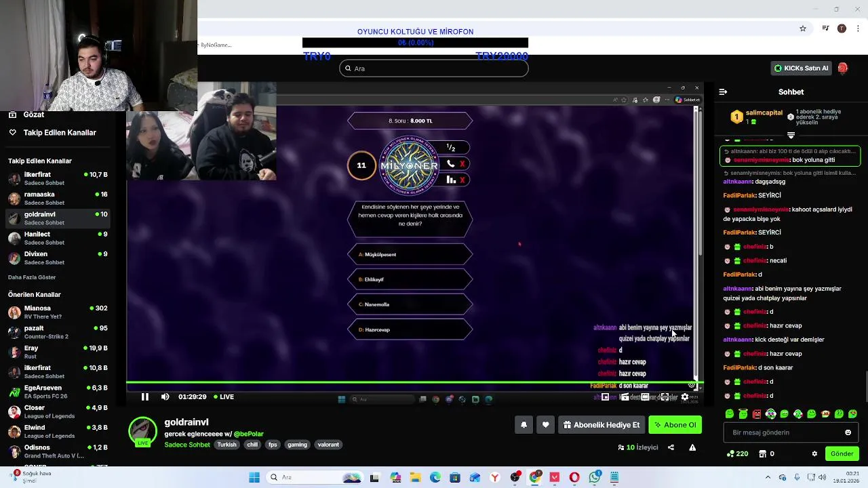This screenshot has width=868, height=488.
Task: Collapse the Sohbet chat panel
Action: tap(723, 91)
